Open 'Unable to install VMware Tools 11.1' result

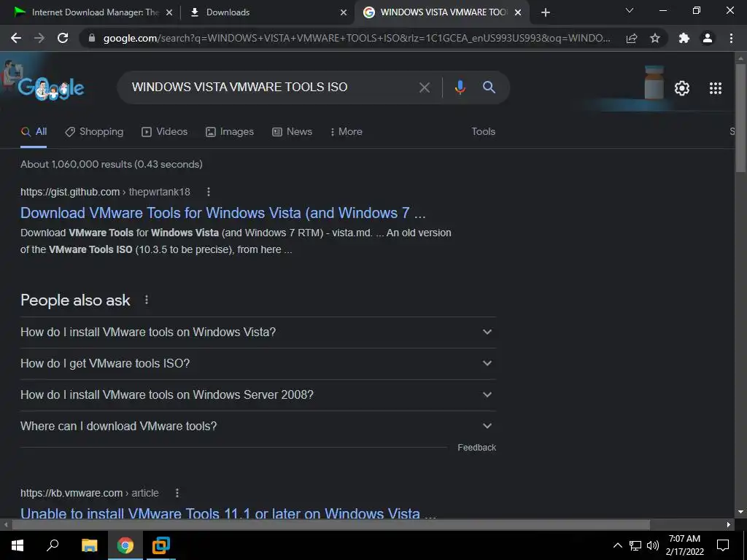[x=228, y=513]
